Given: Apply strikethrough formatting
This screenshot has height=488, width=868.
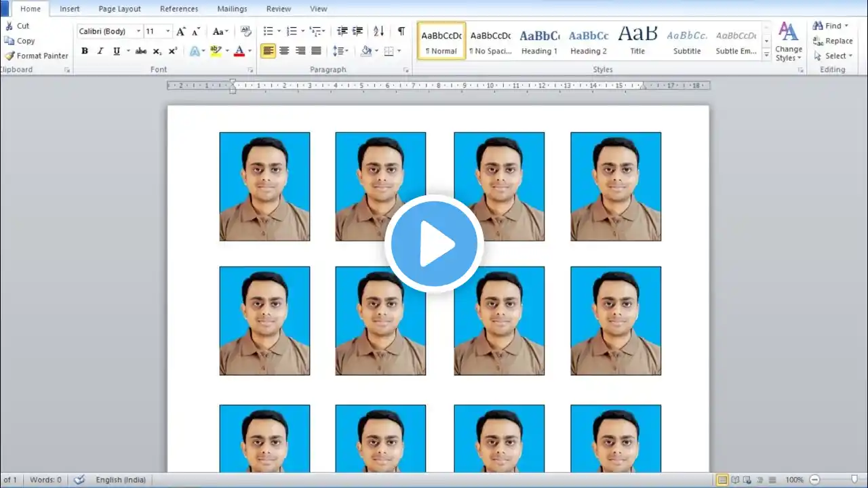Looking at the screenshot, I should pyautogui.click(x=141, y=51).
